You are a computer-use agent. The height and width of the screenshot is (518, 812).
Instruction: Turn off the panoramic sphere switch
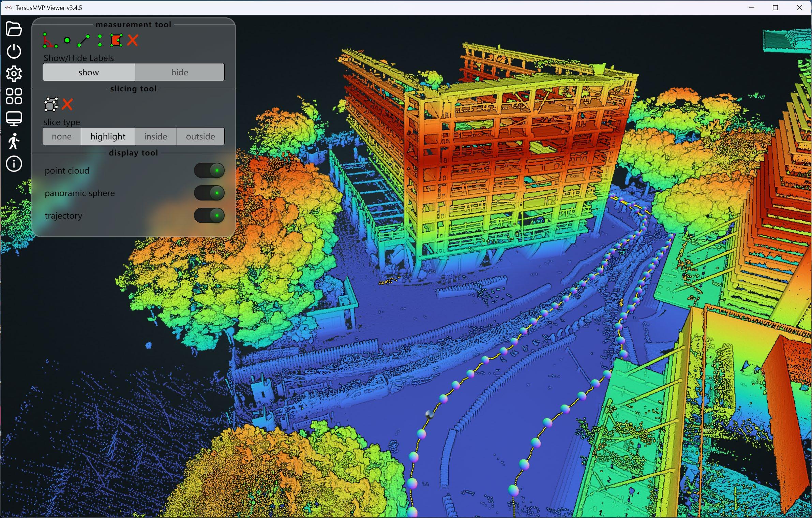point(209,193)
